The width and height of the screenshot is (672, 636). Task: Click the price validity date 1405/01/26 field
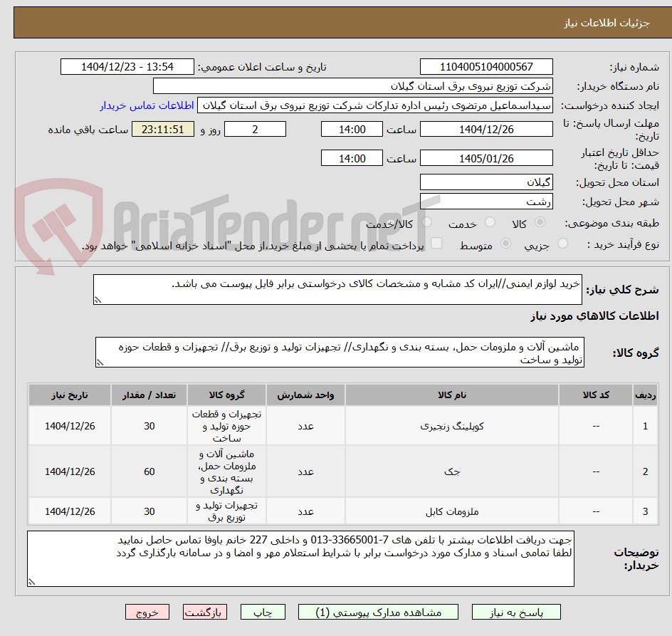[x=486, y=158]
